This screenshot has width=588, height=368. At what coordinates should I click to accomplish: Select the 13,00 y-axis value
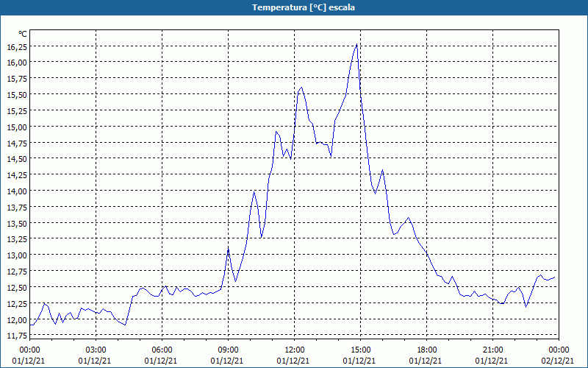pos(17,255)
